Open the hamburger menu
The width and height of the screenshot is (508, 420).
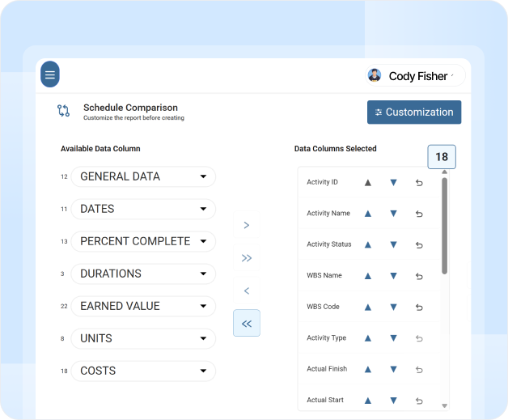pos(50,74)
